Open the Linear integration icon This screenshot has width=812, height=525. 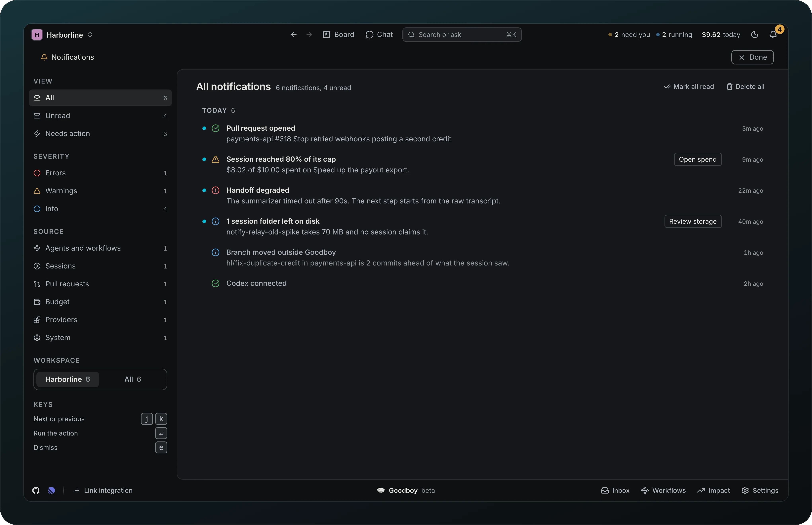coord(52,490)
